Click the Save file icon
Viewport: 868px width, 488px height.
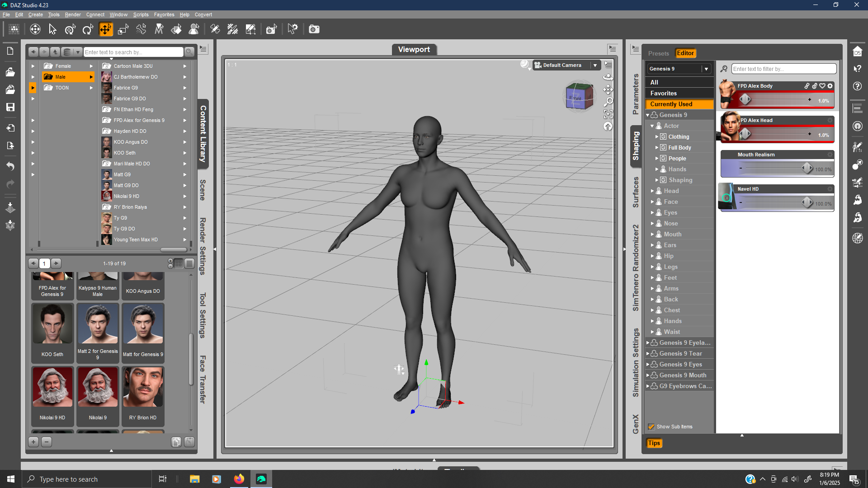10,107
